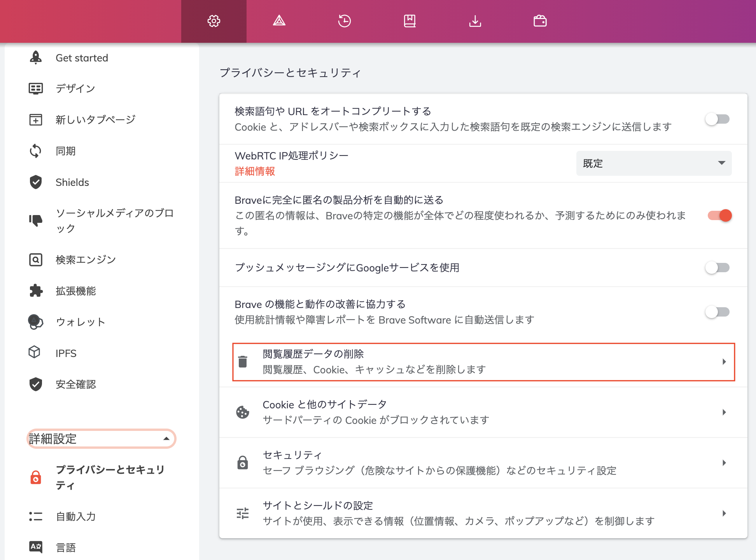This screenshot has width=756, height=560.
Task: Click the 拡張機能 puzzle piece icon
Action: [36, 291]
